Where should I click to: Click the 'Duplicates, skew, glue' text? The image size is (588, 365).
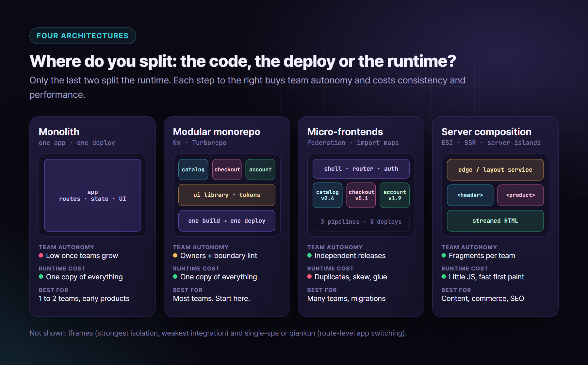[x=351, y=277]
